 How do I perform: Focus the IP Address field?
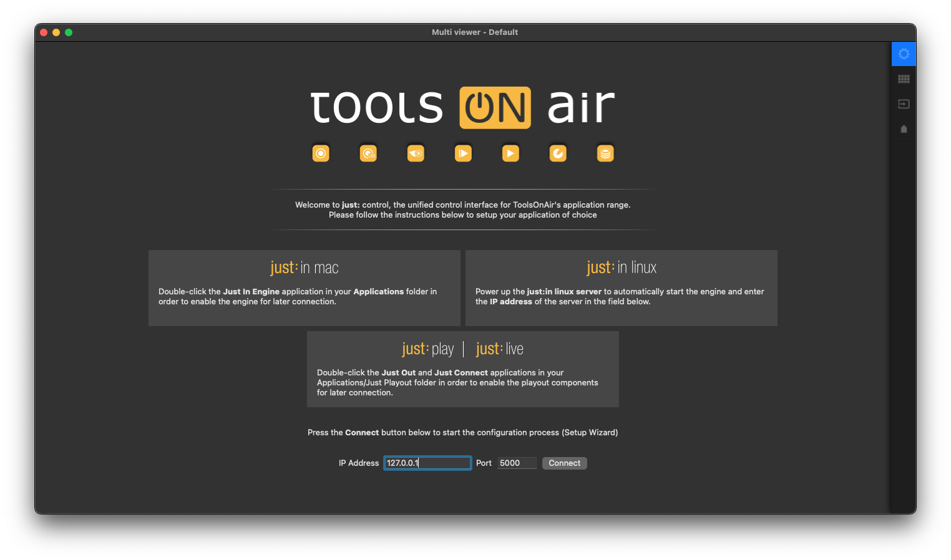pos(427,463)
